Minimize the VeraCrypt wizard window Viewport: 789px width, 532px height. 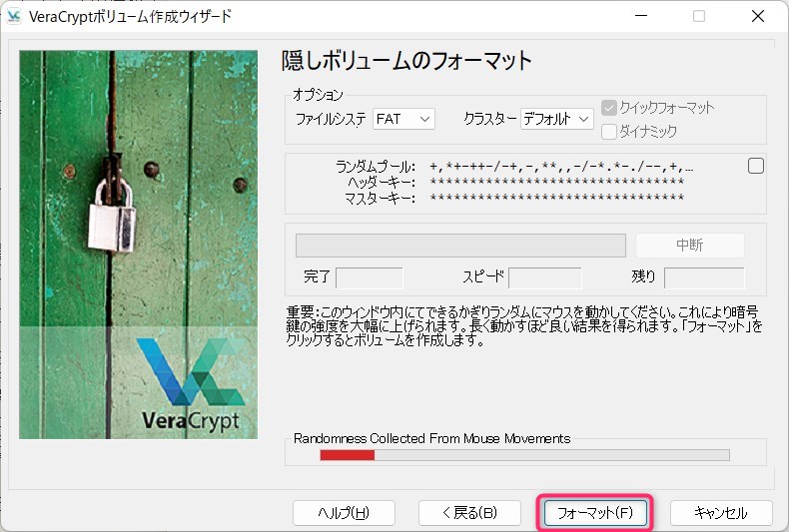point(641,16)
